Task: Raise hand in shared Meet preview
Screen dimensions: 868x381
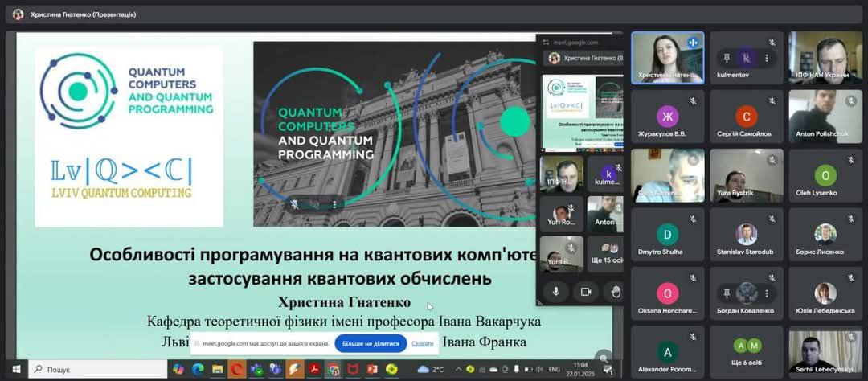Action: pyautogui.click(x=614, y=291)
